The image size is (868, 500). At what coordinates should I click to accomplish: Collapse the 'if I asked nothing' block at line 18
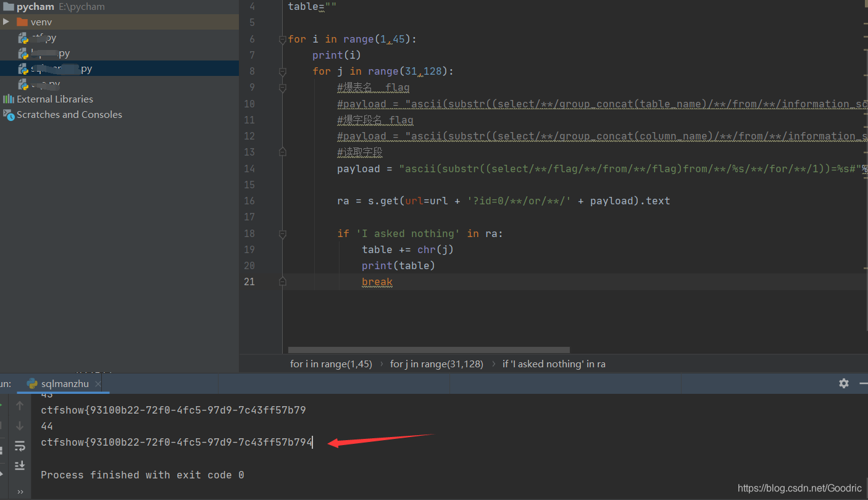282,234
